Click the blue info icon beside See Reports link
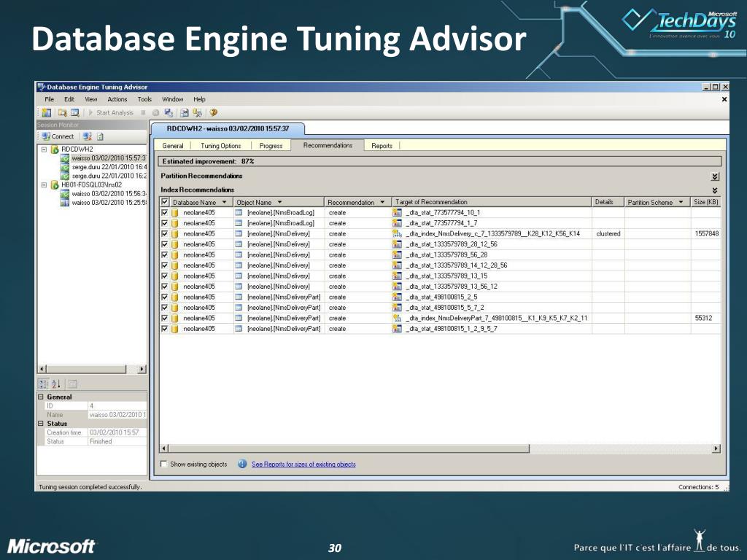Viewport: 747px width, 560px height. (x=242, y=464)
